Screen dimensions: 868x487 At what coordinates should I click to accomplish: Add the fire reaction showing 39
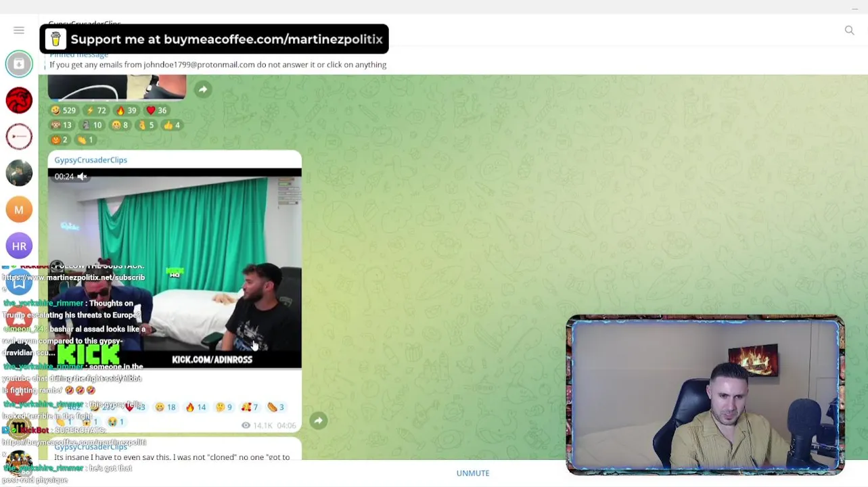126,110
